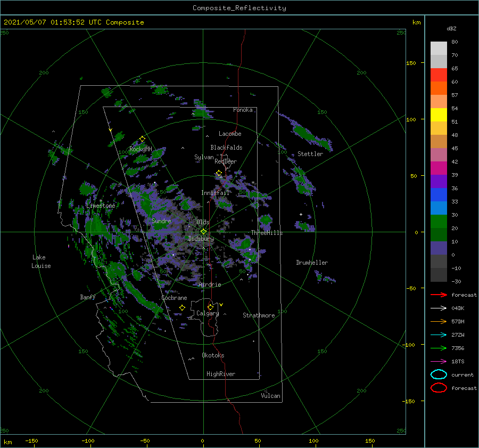The width and height of the screenshot is (479, 448).
Task: Click the Composite_Reflectivity title
Action: pos(240,8)
